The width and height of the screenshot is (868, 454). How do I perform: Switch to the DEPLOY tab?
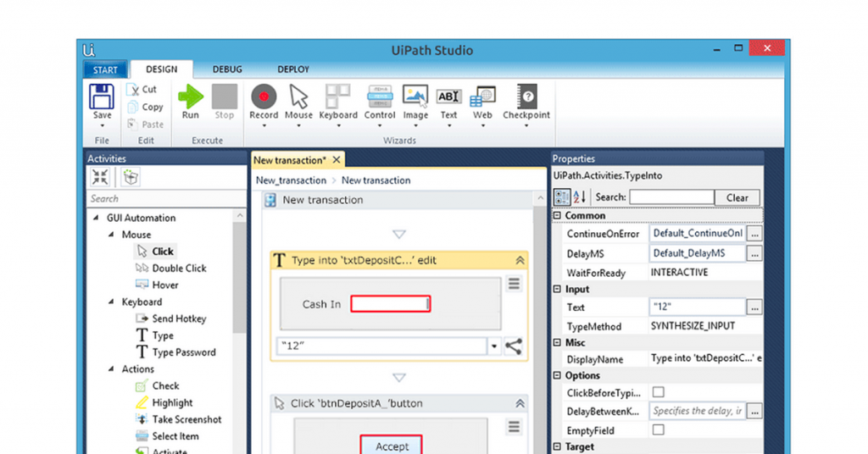point(292,69)
